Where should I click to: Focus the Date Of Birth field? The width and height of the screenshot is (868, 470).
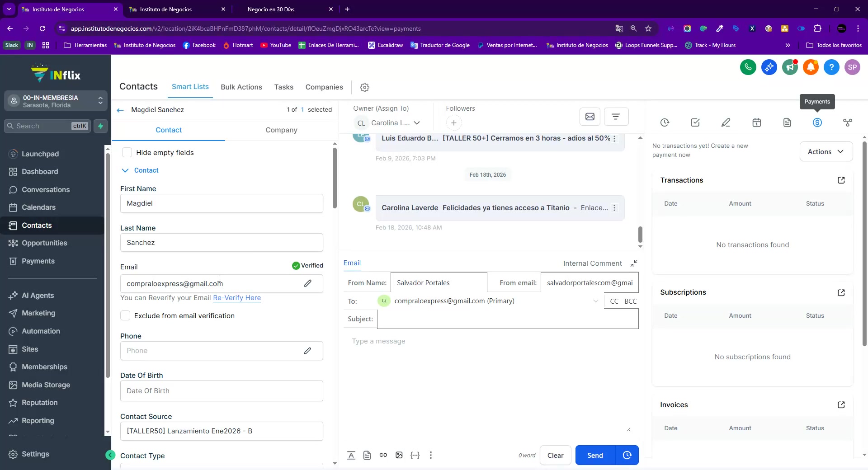click(x=222, y=391)
